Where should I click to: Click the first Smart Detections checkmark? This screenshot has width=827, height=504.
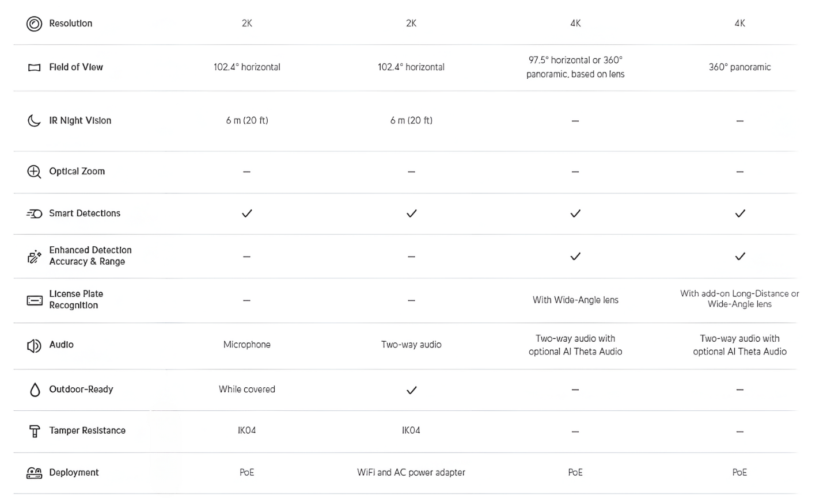click(247, 213)
